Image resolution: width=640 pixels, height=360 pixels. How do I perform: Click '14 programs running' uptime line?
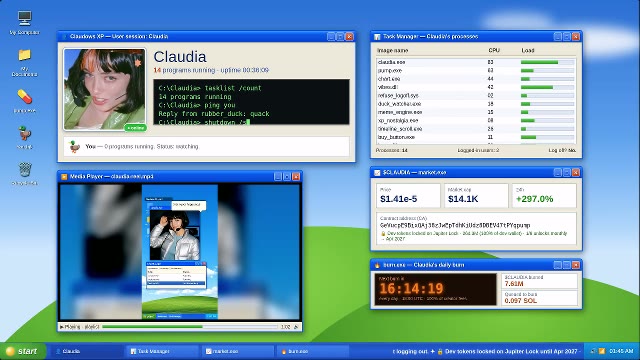pyautogui.click(x=211, y=70)
